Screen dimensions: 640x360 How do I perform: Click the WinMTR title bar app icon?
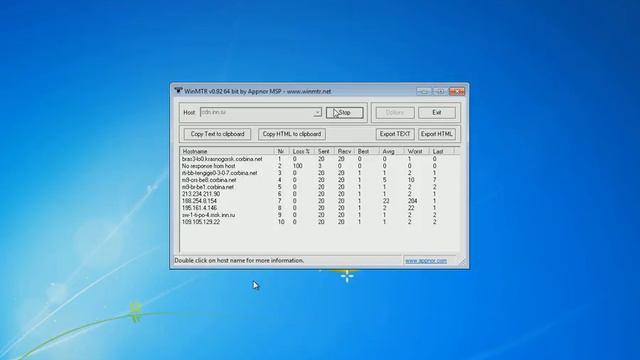click(x=178, y=91)
